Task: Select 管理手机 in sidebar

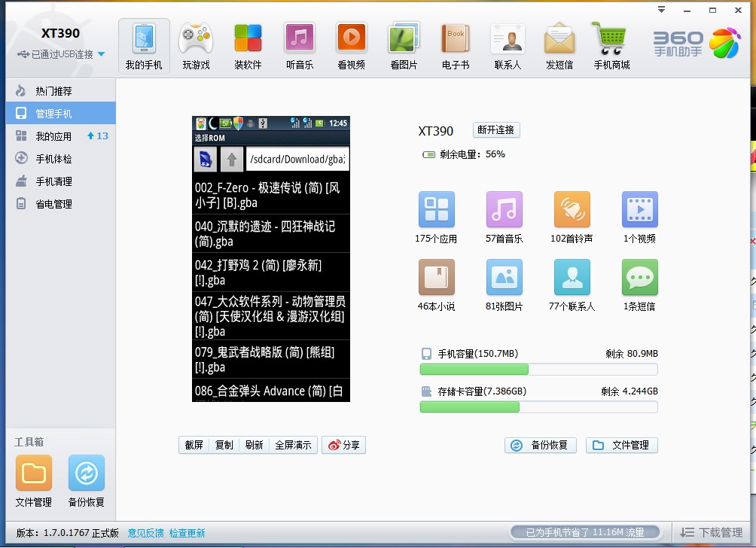Action: pyautogui.click(x=61, y=113)
